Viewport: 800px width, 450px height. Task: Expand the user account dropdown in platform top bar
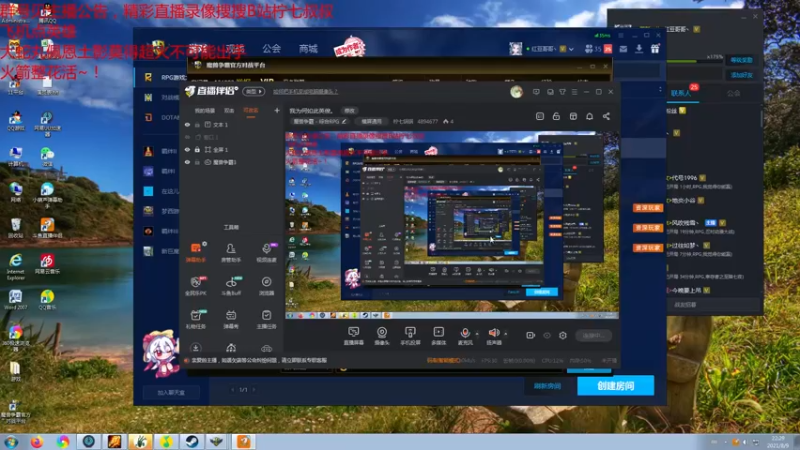tap(571, 49)
